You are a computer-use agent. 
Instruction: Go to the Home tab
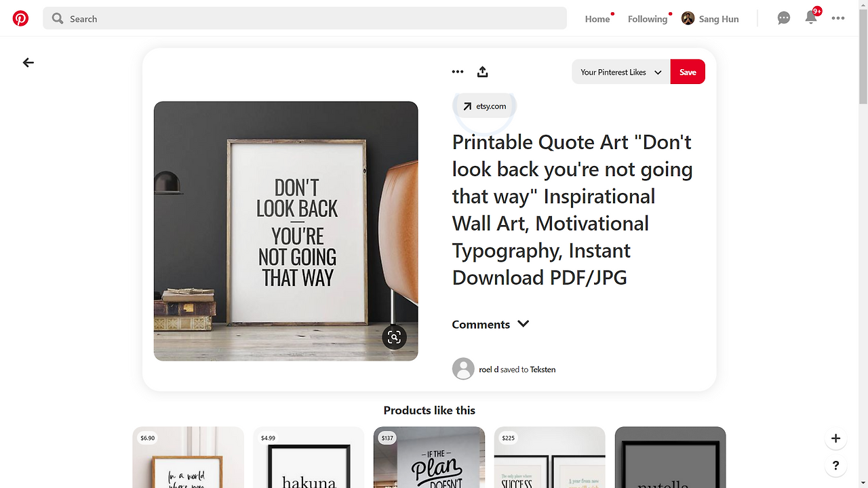pyautogui.click(x=597, y=19)
